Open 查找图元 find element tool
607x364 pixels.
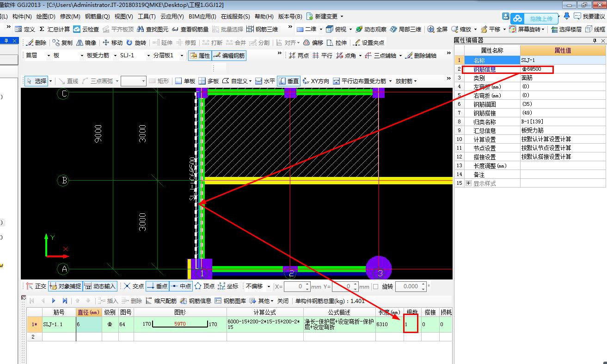pos(152,29)
